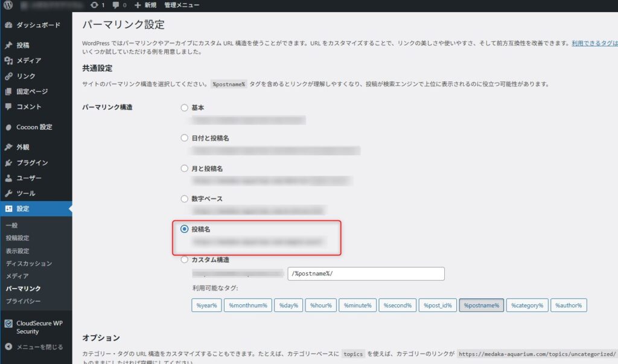Choose the 日付と投稿名 radio option
618x364 pixels.
(185, 138)
